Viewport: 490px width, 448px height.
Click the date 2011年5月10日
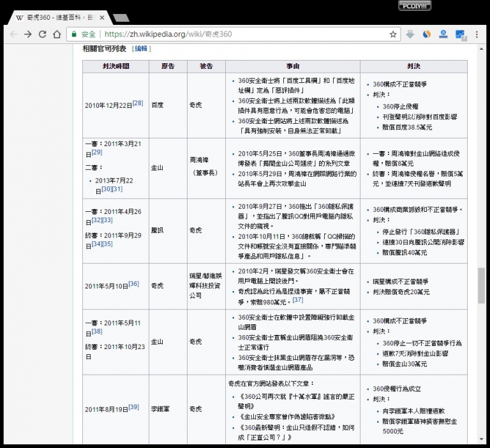[x=107, y=287]
